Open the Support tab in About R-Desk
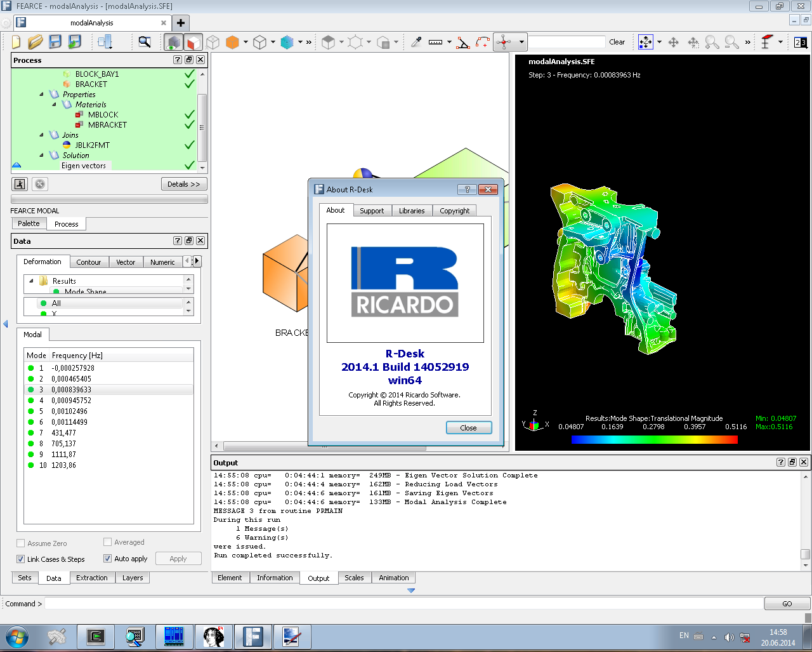 pyautogui.click(x=372, y=211)
